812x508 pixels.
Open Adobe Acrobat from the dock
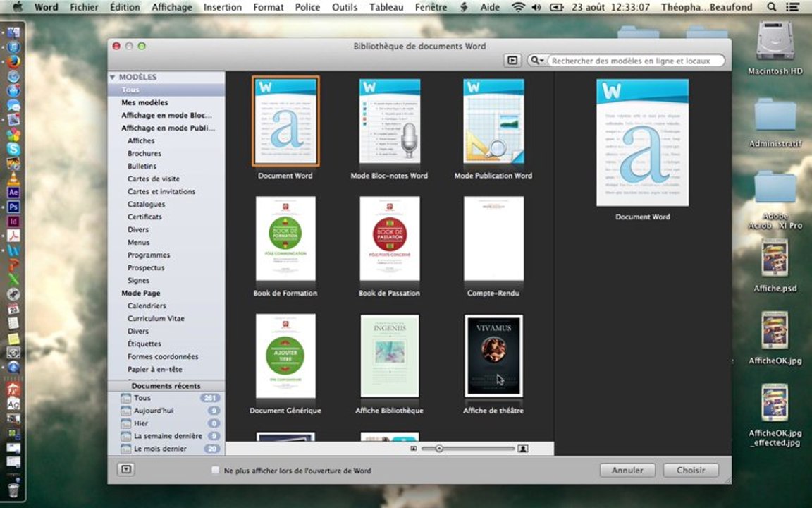point(13,236)
